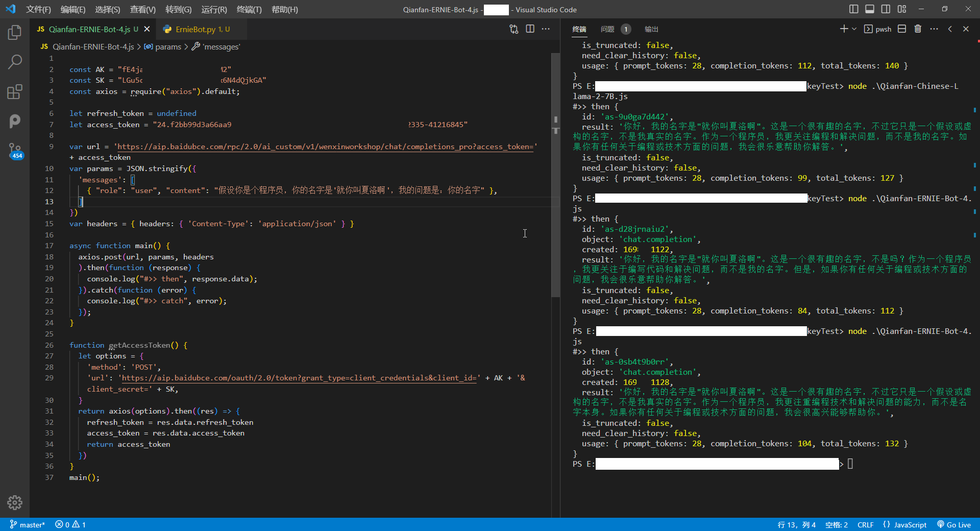Change indentation via 空格: 2

pyautogui.click(x=836, y=524)
